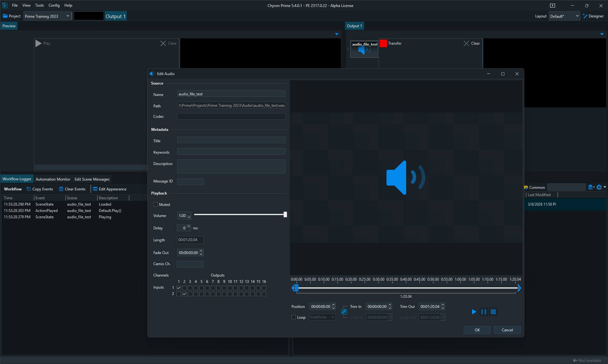Click the Volume slider handle
This screenshot has width=608, height=364.
pyautogui.click(x=285, y=214)
